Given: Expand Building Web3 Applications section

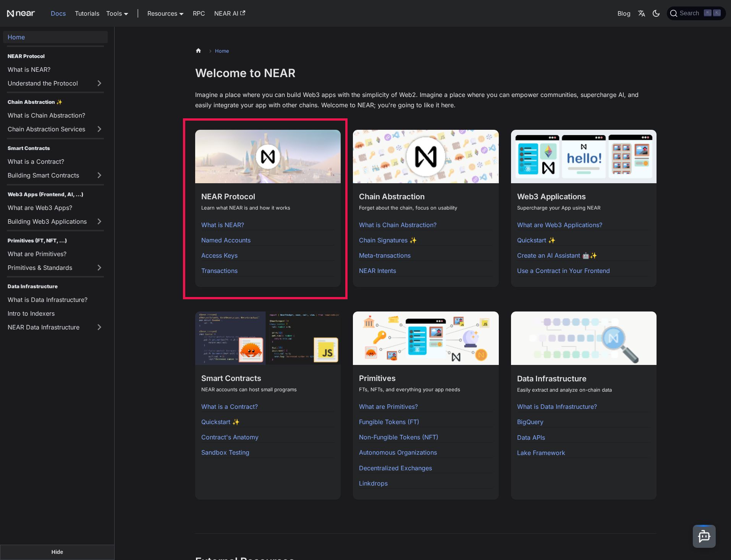Looking at the screenshot, I should coord(99,221).
